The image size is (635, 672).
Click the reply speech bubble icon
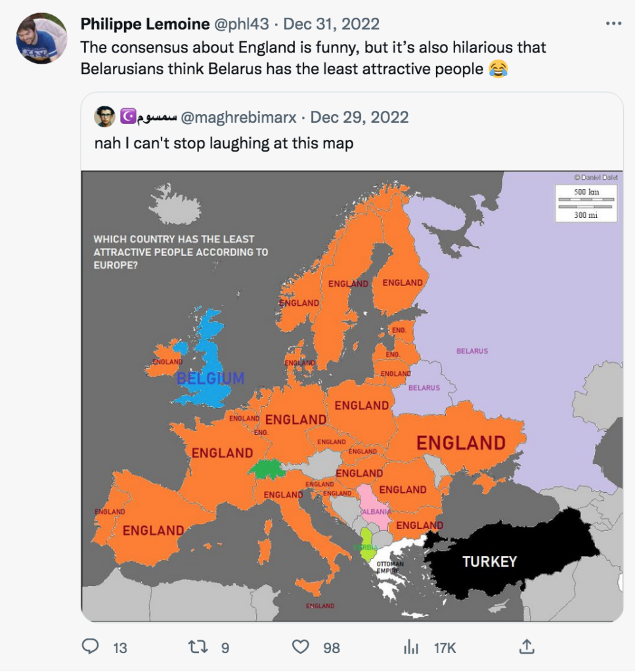point(90,646)
